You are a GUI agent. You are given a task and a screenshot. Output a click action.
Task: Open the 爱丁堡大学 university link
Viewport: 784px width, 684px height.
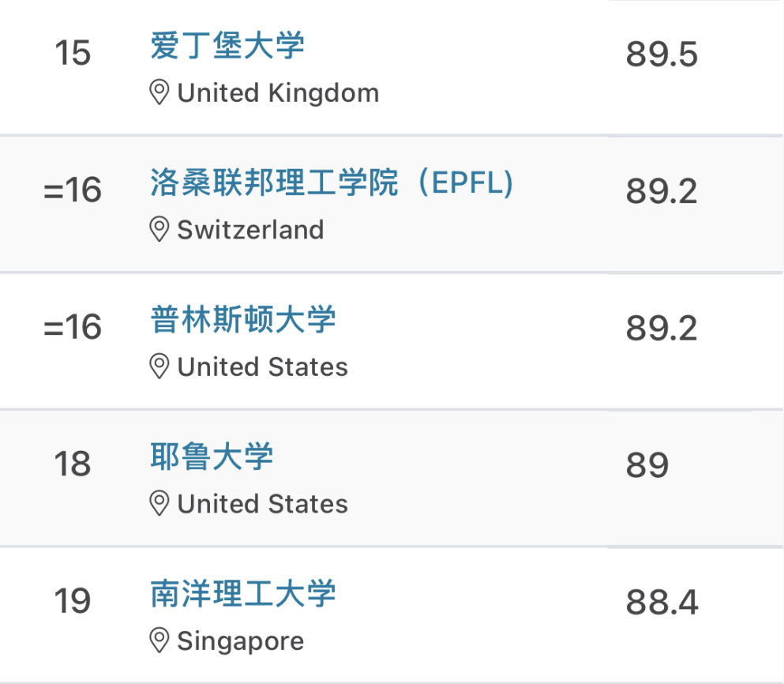[x=227, y=46]
